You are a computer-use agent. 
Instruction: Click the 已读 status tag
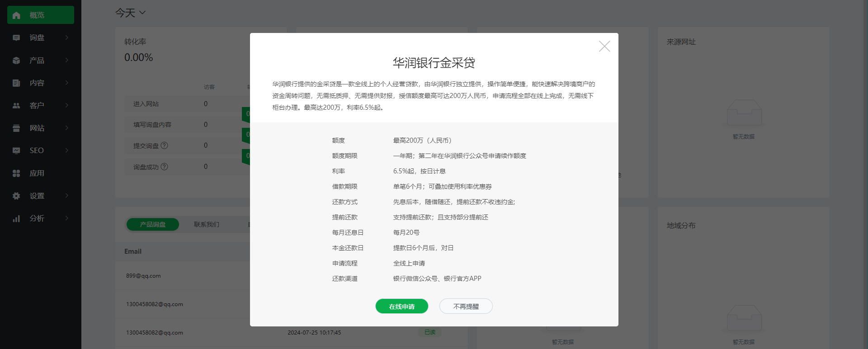coord(430,332)
